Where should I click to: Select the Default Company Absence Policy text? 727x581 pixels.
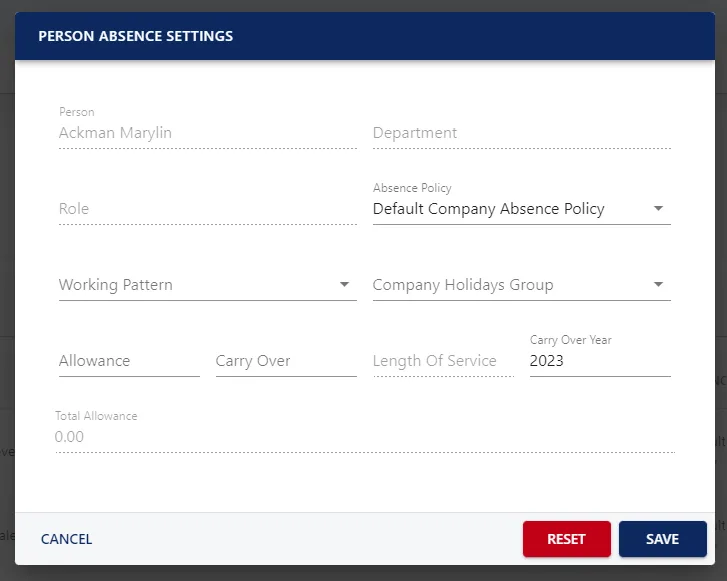tap(489, 209)
